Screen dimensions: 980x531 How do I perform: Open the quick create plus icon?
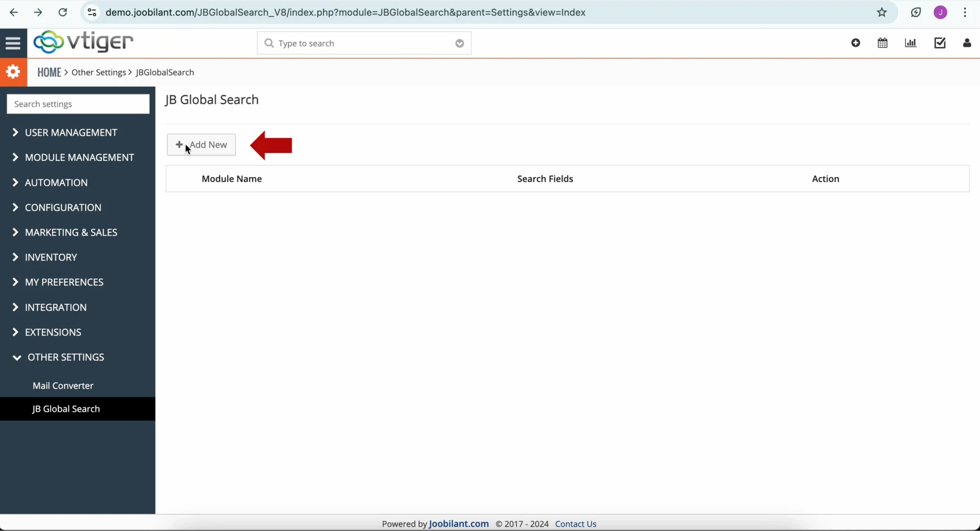tap(856, 43)
